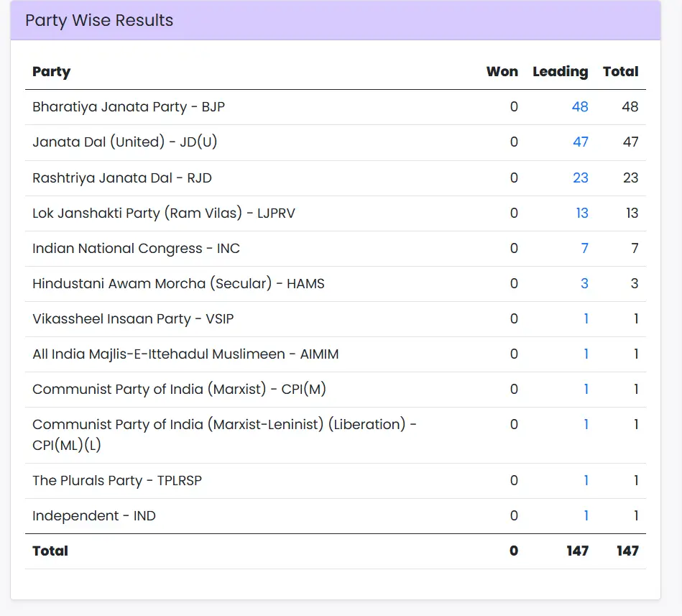Click the 147 total leading value
The width and height of the screenshot is (682, 616).
(576, 551)
